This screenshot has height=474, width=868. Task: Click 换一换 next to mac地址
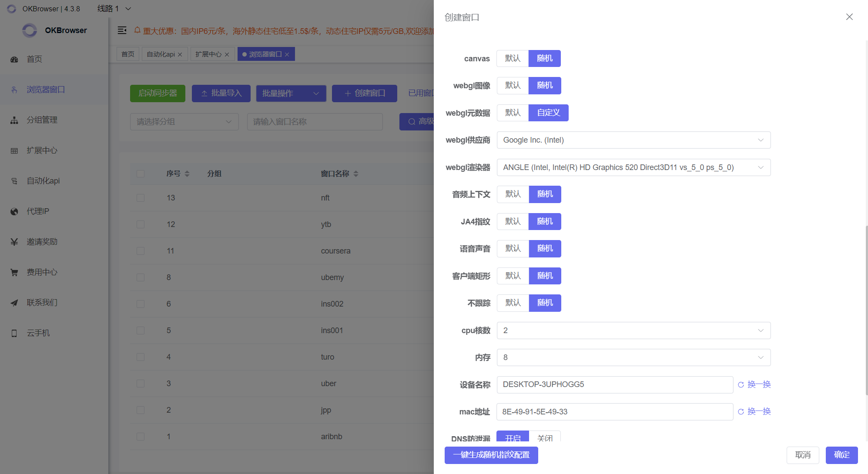[x=754, y=411]
